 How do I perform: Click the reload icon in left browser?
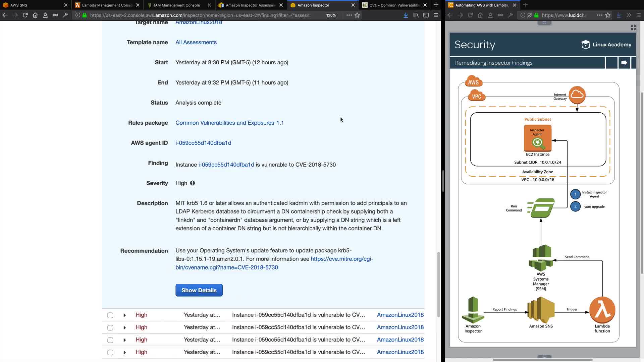pyautogui.click(x=25, y=15)
